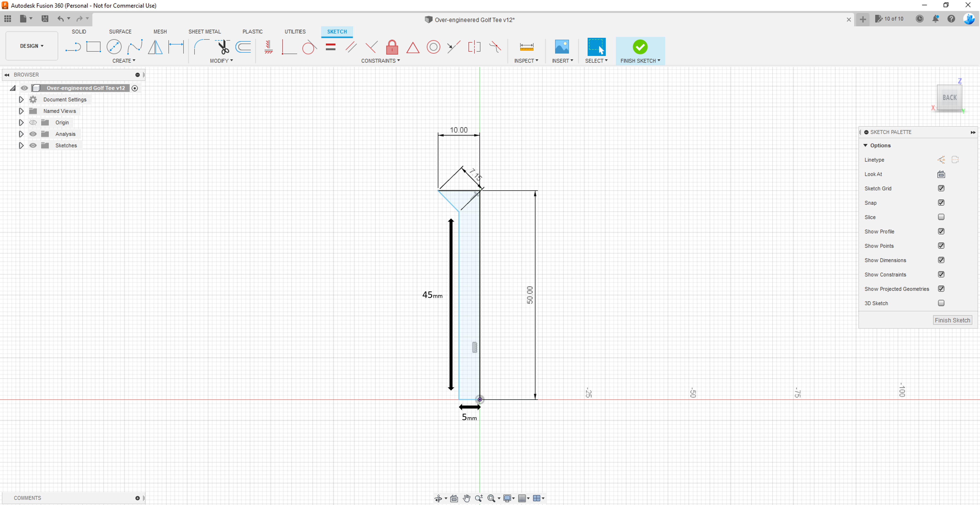
Task: Click Finish Sketch in the Sketch Palette
Action: (952, 320)
